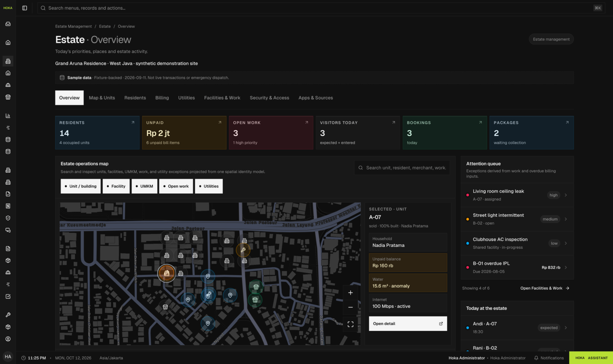Open the wrench icon in the left sidebar
Screen dimensions: 613x364
(x=8, y=315)
